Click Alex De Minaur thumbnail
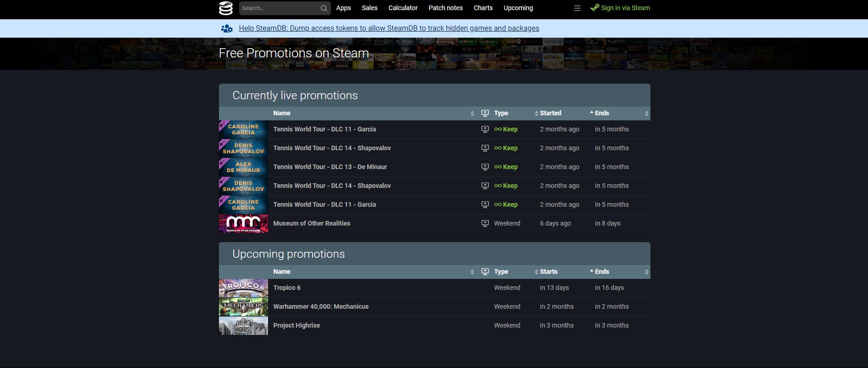This screenshot has height=368, width=868. click(x=243, y=167)
